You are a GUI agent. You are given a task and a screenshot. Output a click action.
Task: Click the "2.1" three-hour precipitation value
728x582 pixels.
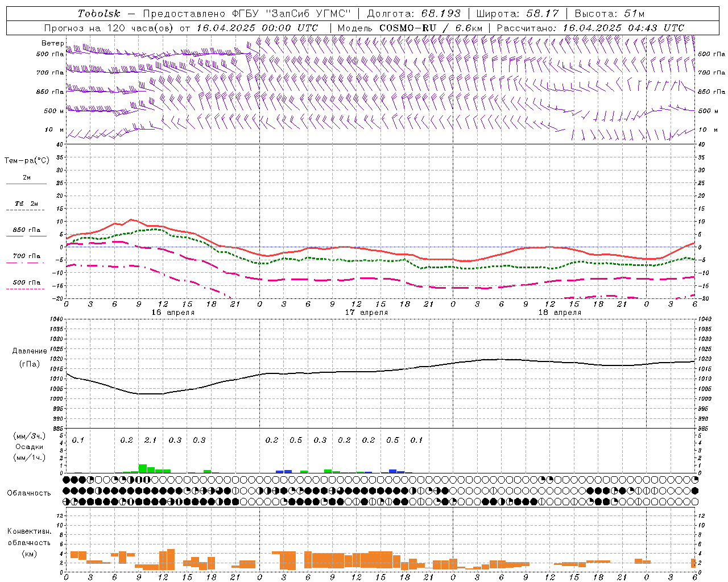coord(151,440)
